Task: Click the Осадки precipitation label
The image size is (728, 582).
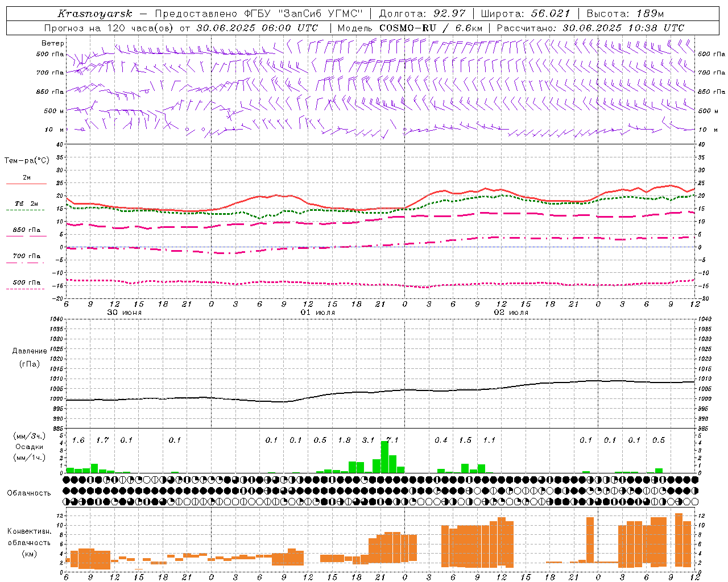Action: 30,447
